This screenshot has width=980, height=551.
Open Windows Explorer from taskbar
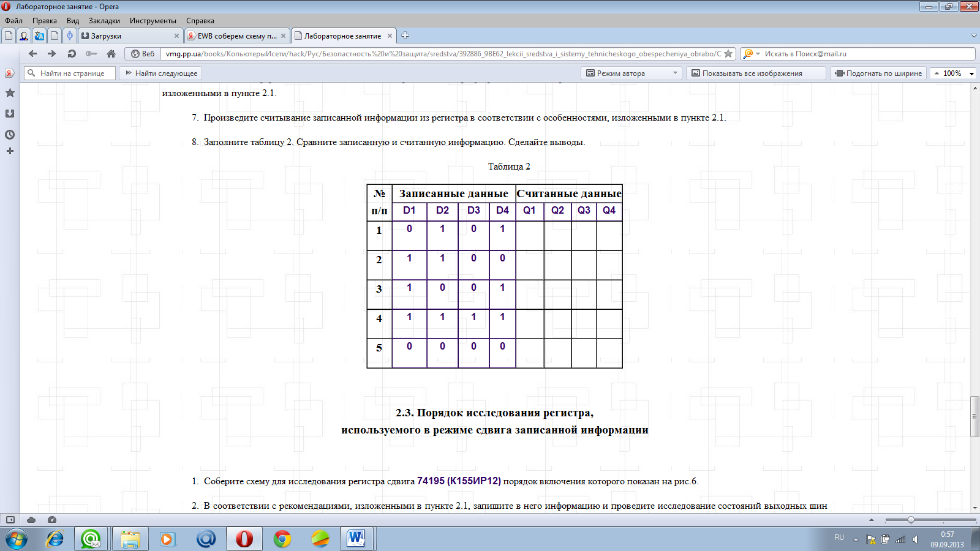[x=130, y=539]
